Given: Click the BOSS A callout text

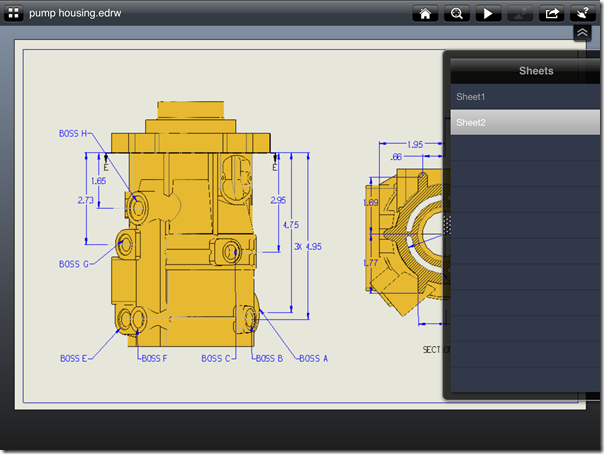Looking at the screenshot, I should 314,359.
